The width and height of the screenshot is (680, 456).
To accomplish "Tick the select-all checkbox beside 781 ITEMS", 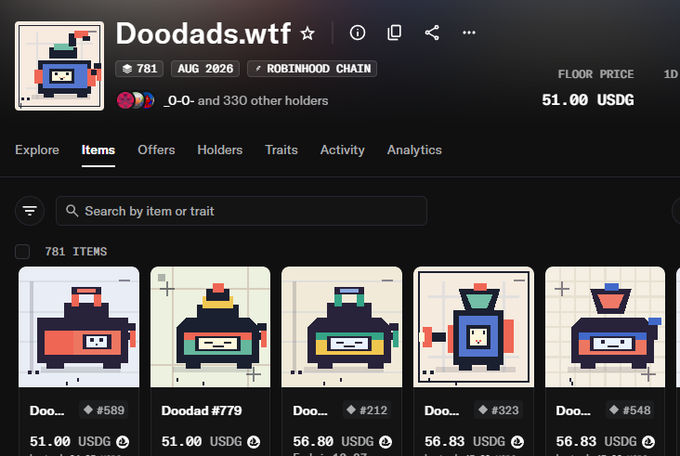I will [22, 251].
